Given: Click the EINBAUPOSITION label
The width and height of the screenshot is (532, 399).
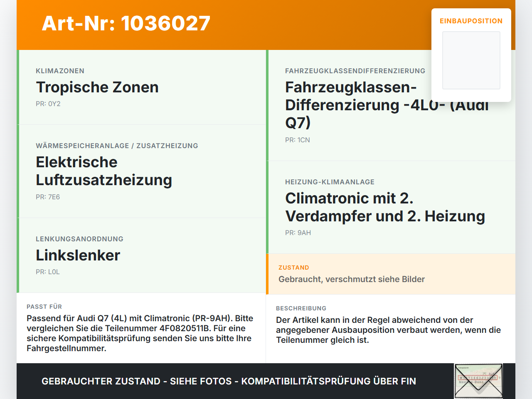Looking at the screenshot, I should [471, 21].
